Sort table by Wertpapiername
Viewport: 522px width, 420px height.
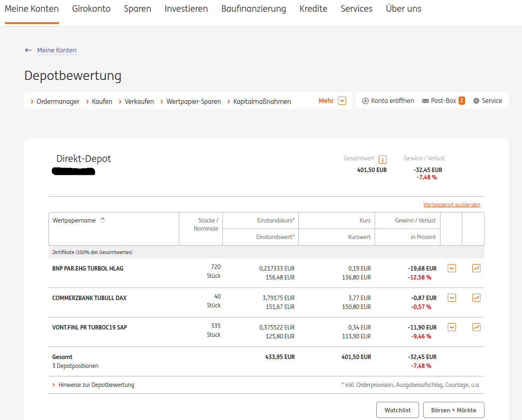point(103,220)
